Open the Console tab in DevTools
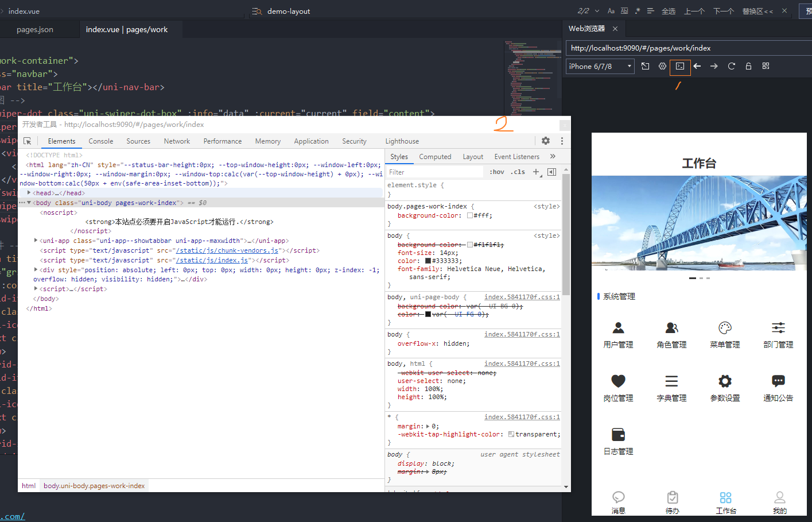 101,141
